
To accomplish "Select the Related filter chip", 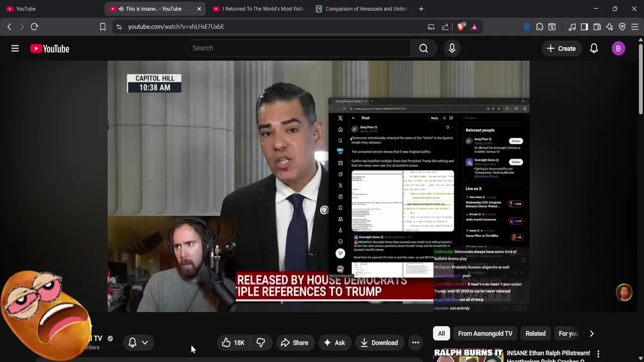I will pos(535,333).
